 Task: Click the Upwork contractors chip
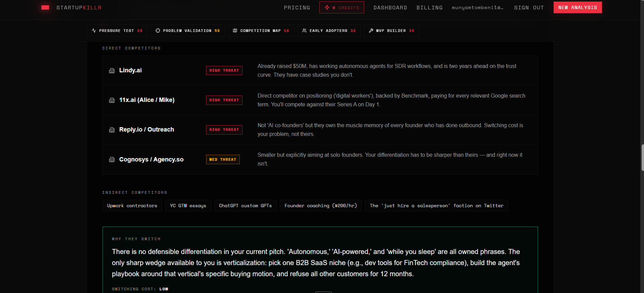132,206
